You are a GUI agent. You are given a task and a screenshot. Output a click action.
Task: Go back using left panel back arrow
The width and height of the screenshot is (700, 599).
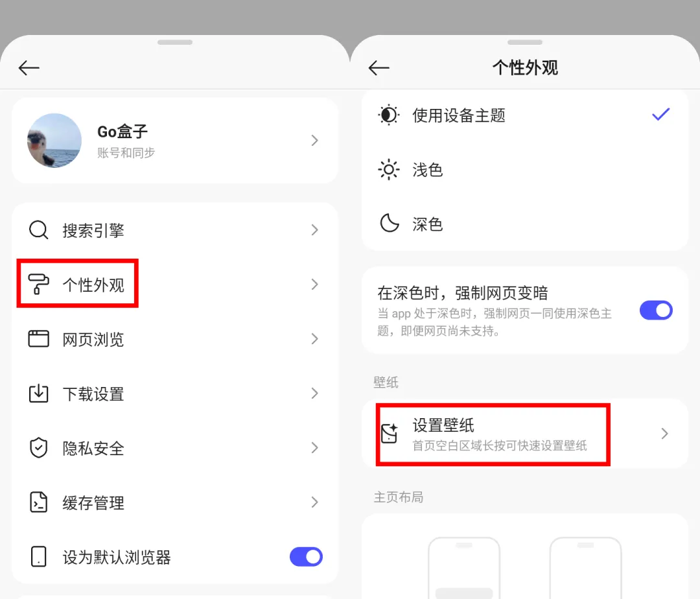29,68
